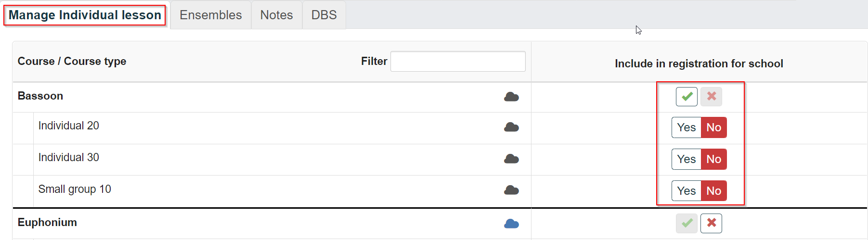
Task: Open the Ensembles tab
Action: point(211,15)
